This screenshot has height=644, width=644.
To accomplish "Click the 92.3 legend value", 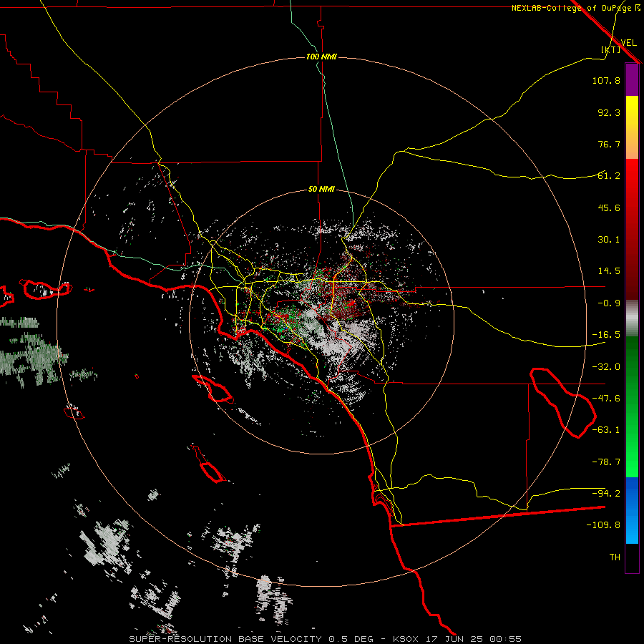I will pos(609,112).
